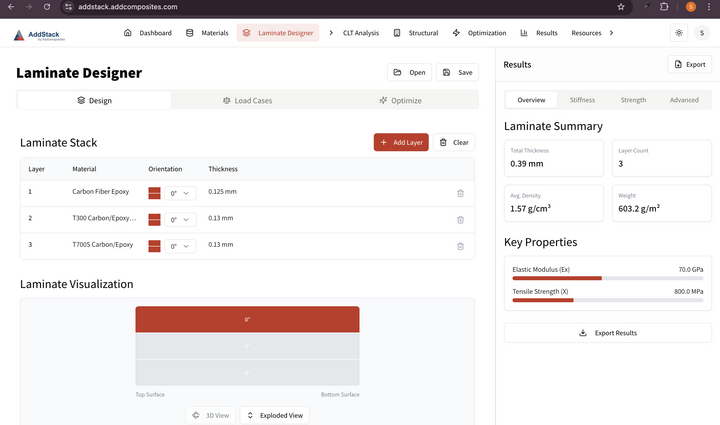The width and height of the screenshot is (720, 425).
Task: Click orientation pattern icon for layer 2
Action: click(x=154, y=220)
